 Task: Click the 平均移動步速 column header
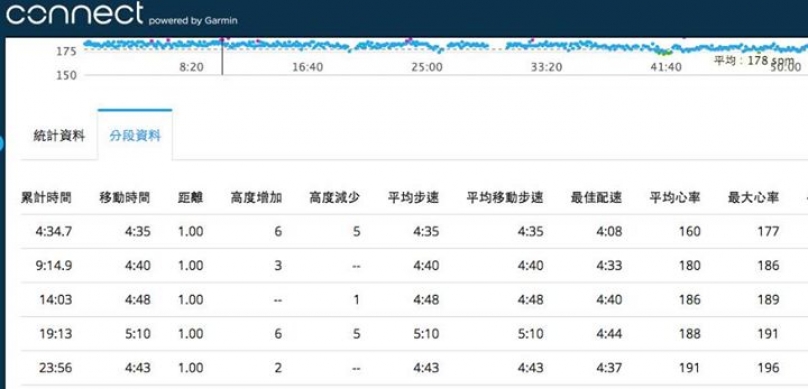pos(505,197)
